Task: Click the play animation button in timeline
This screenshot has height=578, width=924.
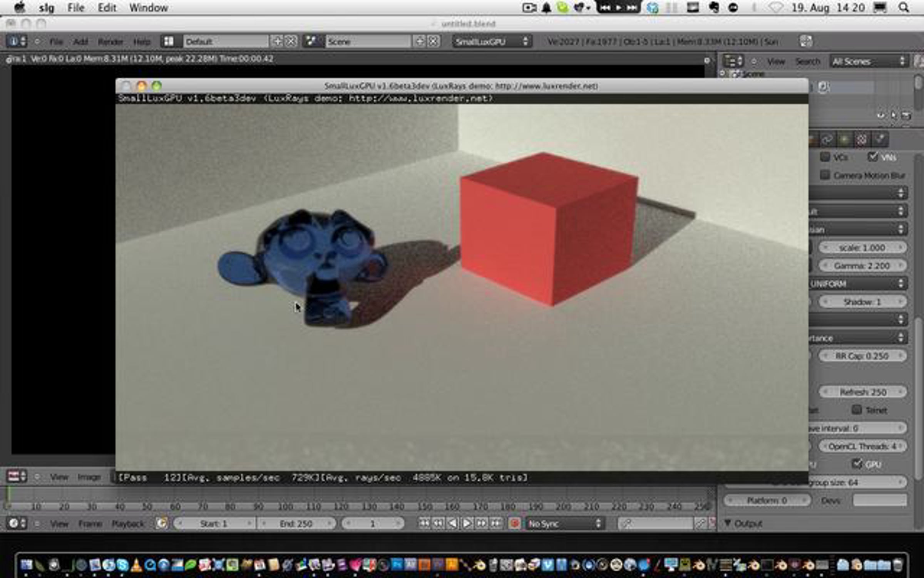Action: click(466, 523)
